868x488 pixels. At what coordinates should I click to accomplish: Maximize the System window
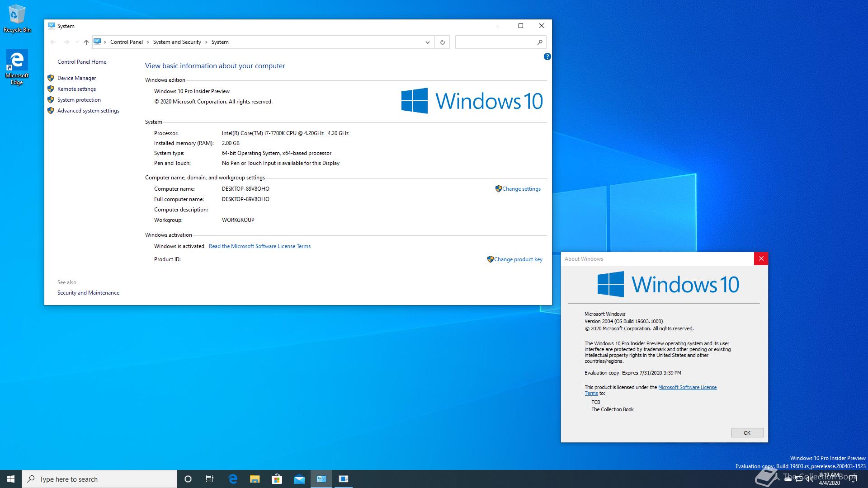tap(521, 26)
